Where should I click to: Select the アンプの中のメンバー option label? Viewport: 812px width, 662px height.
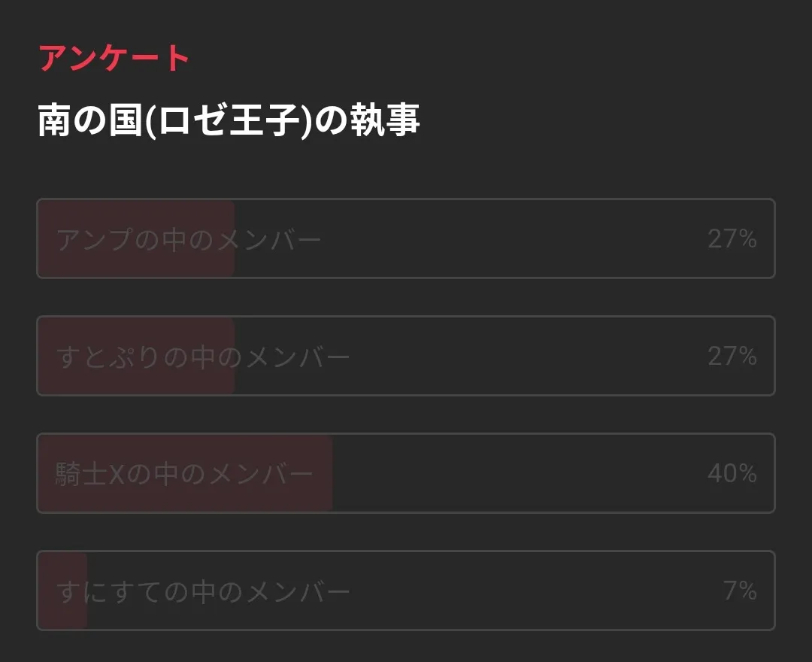189,240
